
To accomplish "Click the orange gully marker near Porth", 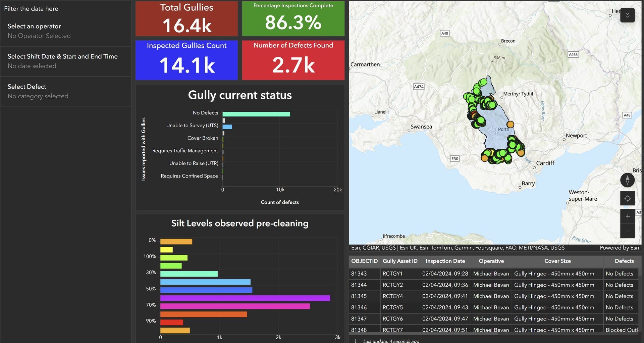I will coord(510,125).
